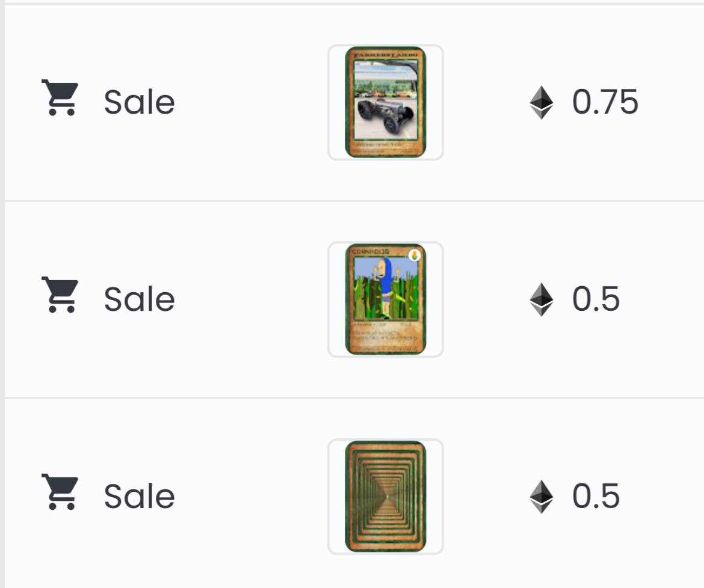Image resolution: width=704 pixels, height=588 pixels.
Task: Click the Sale label in the tunnel-pattern card row
Action: [139, 497]
